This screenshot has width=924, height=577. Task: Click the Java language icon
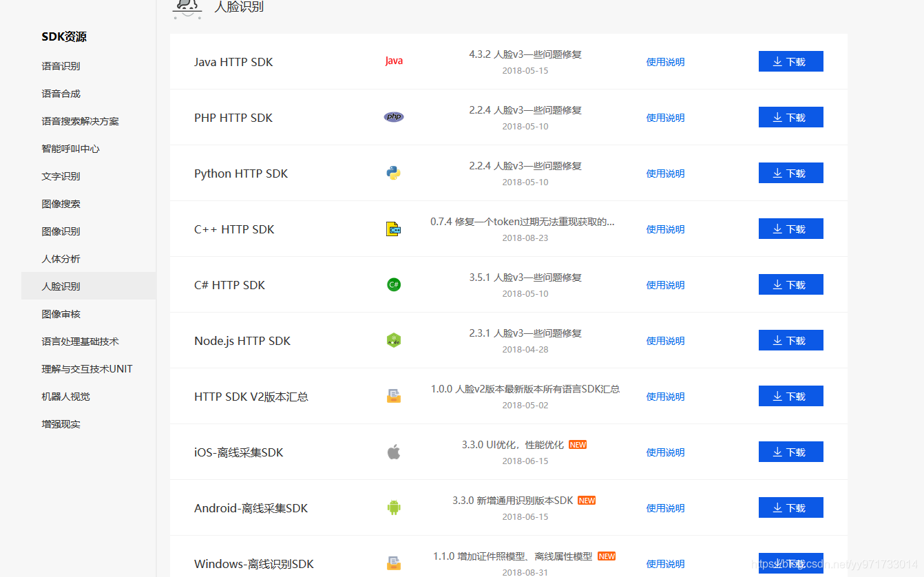393,61
